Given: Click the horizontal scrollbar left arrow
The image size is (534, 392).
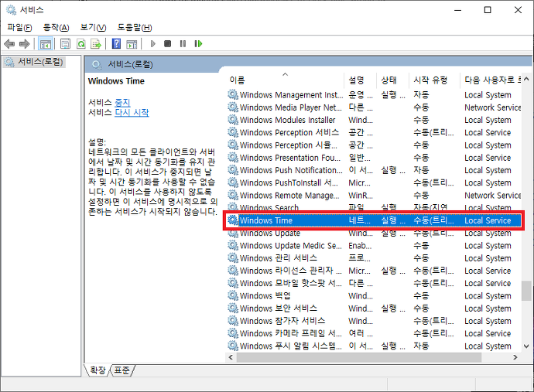Looking at the screenshot, I should point(231,357).
